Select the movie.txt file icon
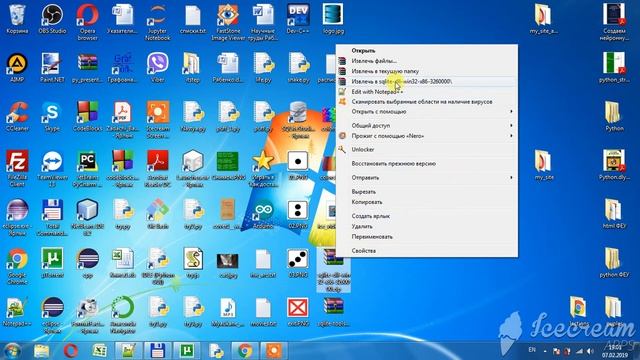This screenshot has height=360, width=640. pos(263,312)
